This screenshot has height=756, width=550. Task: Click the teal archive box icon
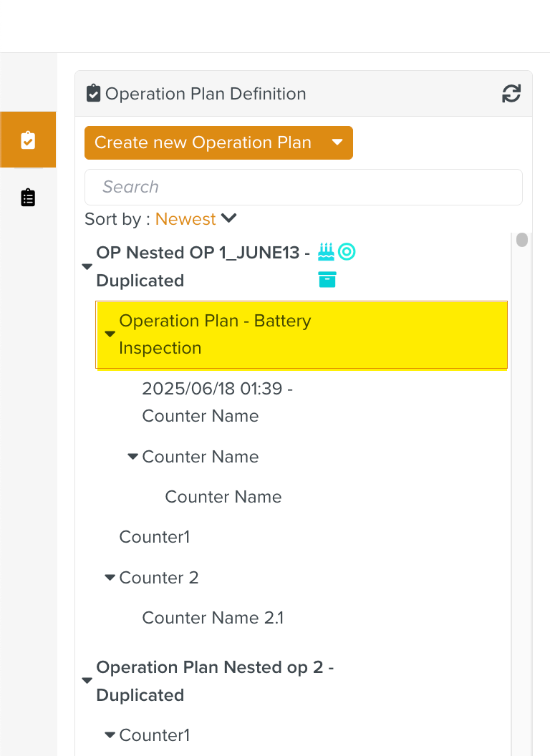click(x=327, y=279)
